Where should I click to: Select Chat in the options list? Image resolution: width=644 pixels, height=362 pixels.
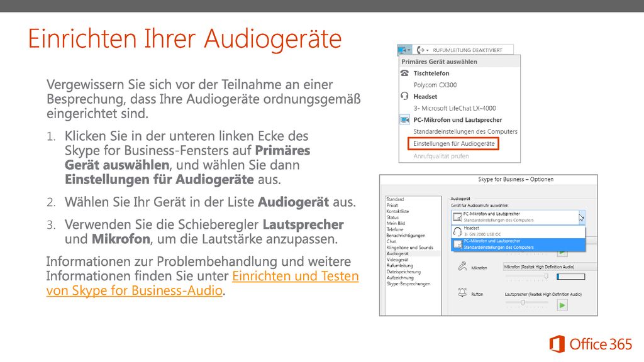pyautogui.click(x=391, y=241)
